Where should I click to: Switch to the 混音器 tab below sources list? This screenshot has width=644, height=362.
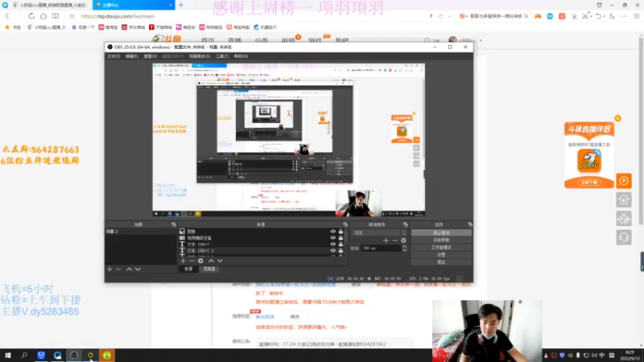coord(209,269)
